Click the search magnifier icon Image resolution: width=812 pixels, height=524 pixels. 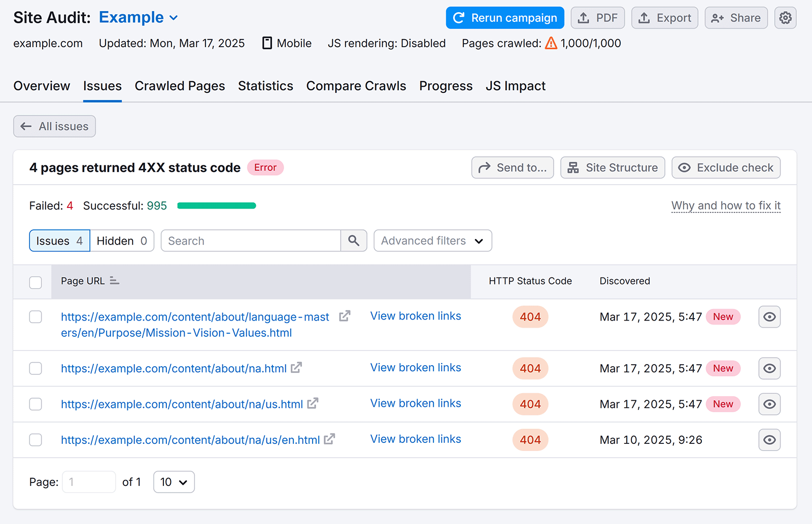[354, 240]
